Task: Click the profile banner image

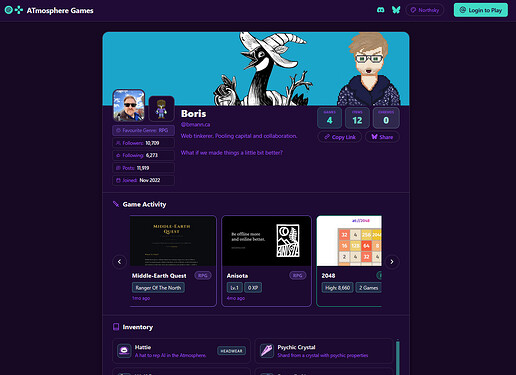Action: point(256,69)
